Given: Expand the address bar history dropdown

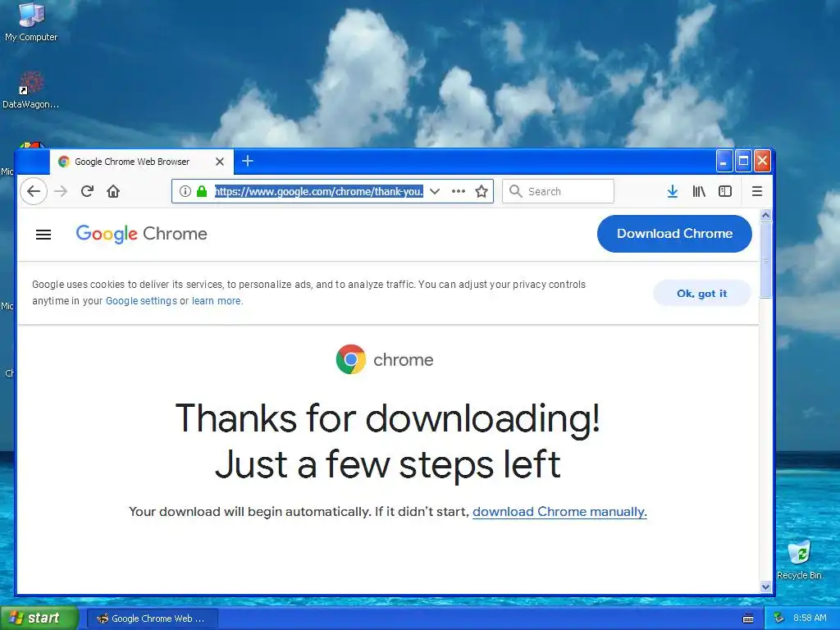Looking at the screenshot, I should (x=435, y=191).
